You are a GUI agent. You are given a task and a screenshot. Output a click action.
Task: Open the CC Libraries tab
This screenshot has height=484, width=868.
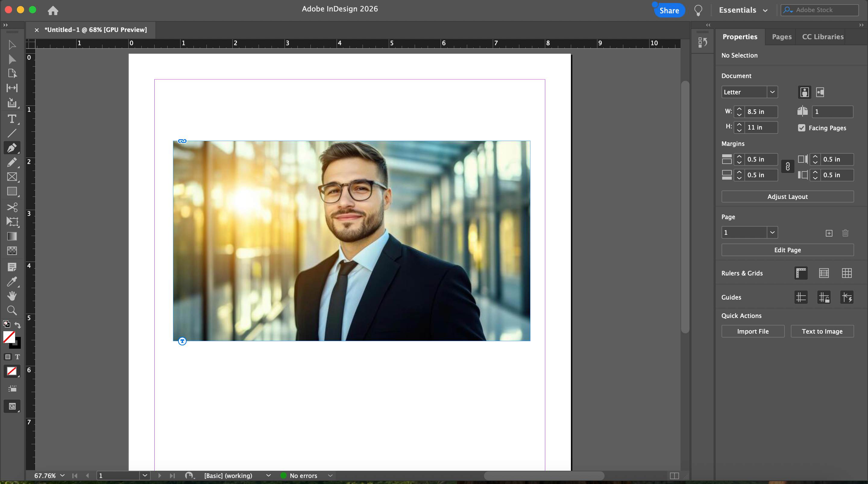click(x=822, y=37)
